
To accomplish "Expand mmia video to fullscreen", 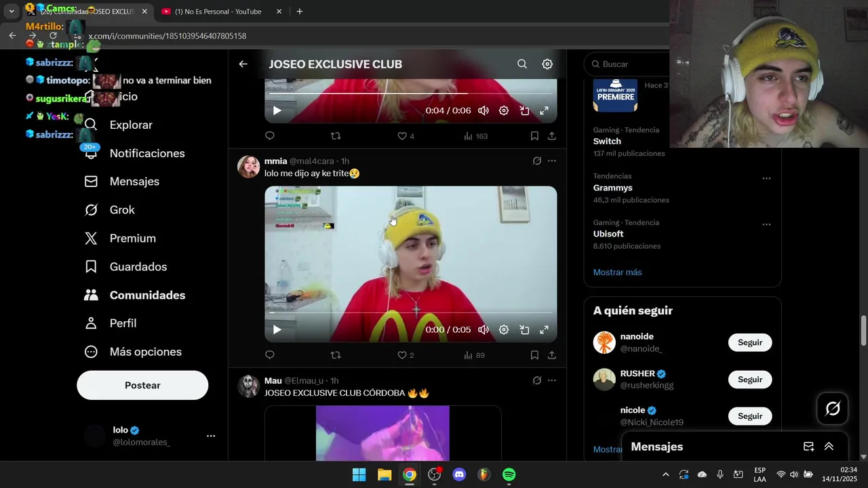I will click(x=544, y=329).
